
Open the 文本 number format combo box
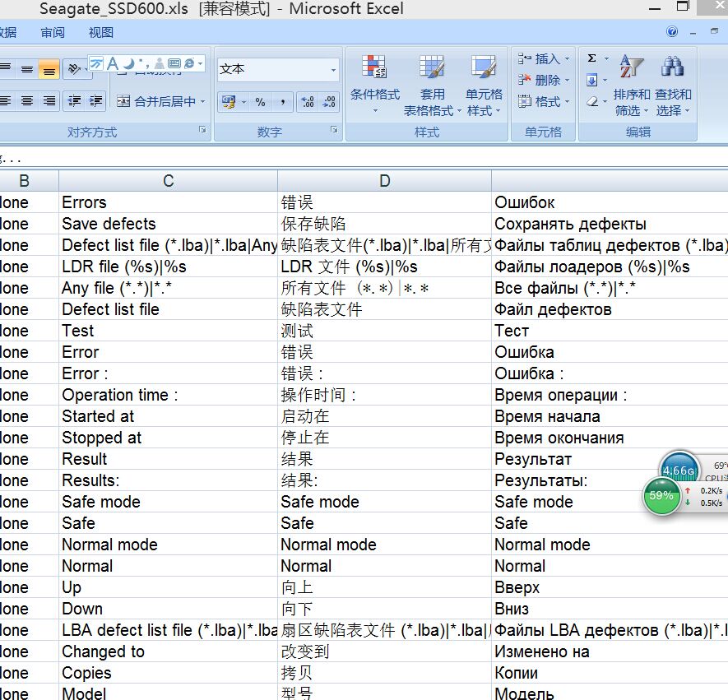[x=278, y=70]
